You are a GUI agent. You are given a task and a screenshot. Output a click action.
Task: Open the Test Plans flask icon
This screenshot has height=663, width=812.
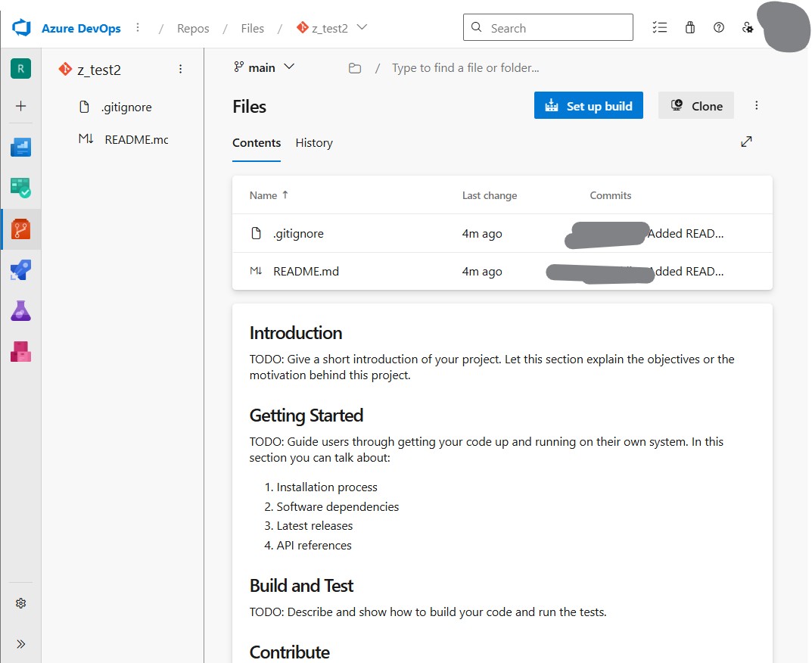(20, 311)
